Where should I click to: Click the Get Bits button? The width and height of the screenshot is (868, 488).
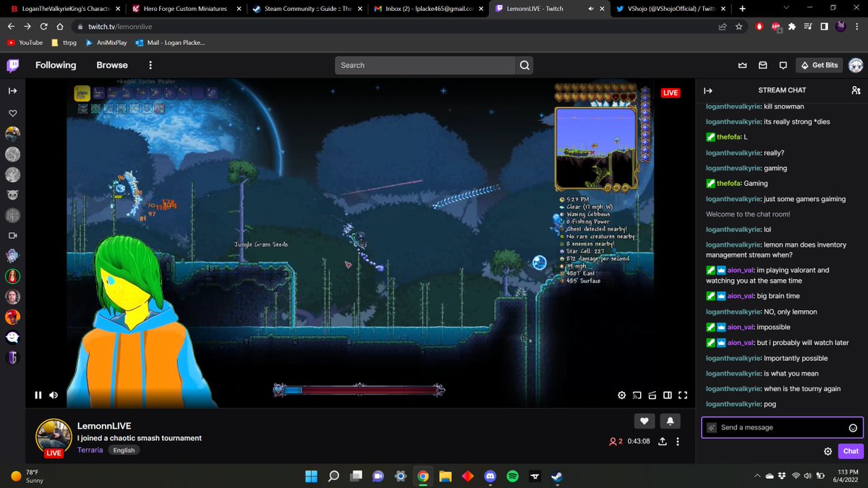coord(819,65)
